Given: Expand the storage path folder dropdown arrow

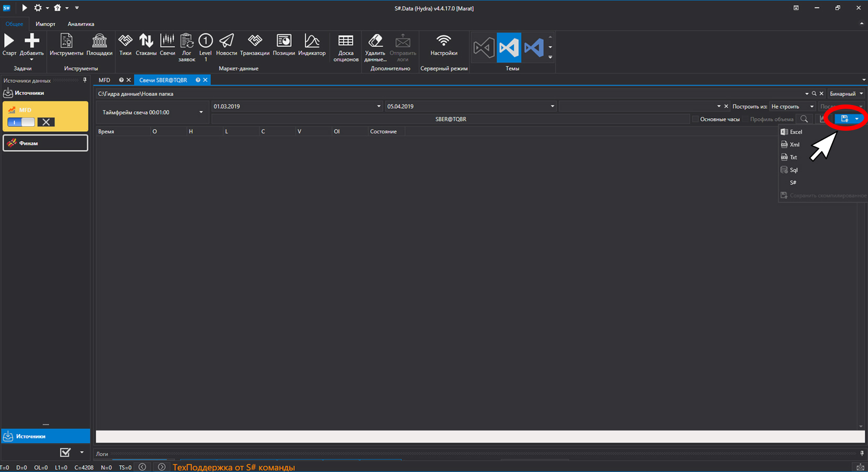Looking at the screenshot, I should pos(807,93).
